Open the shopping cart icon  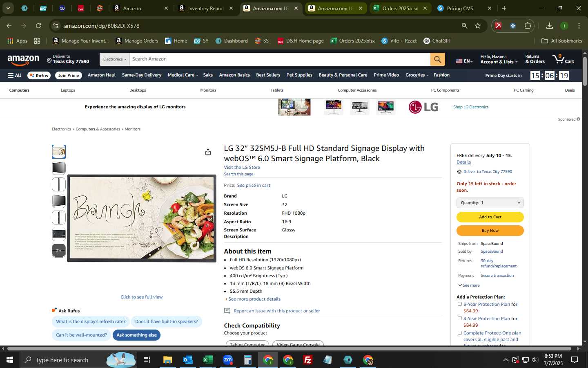coord(563,59)
